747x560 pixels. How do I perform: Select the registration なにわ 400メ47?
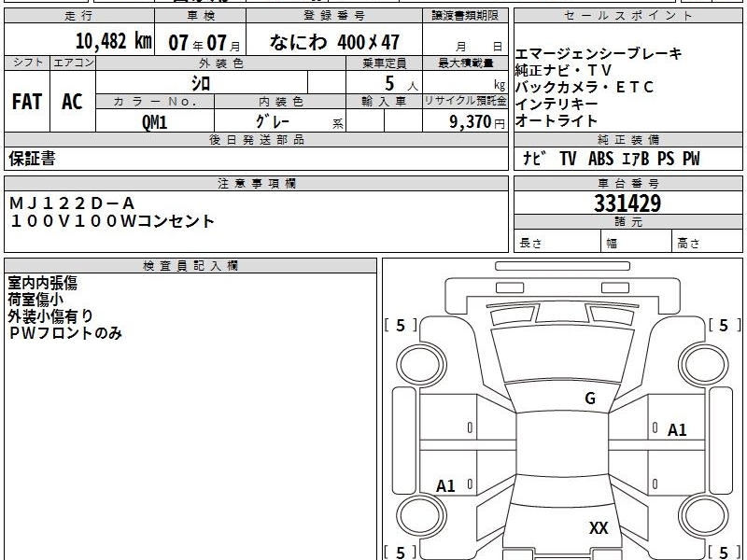[x=334, y=42]
